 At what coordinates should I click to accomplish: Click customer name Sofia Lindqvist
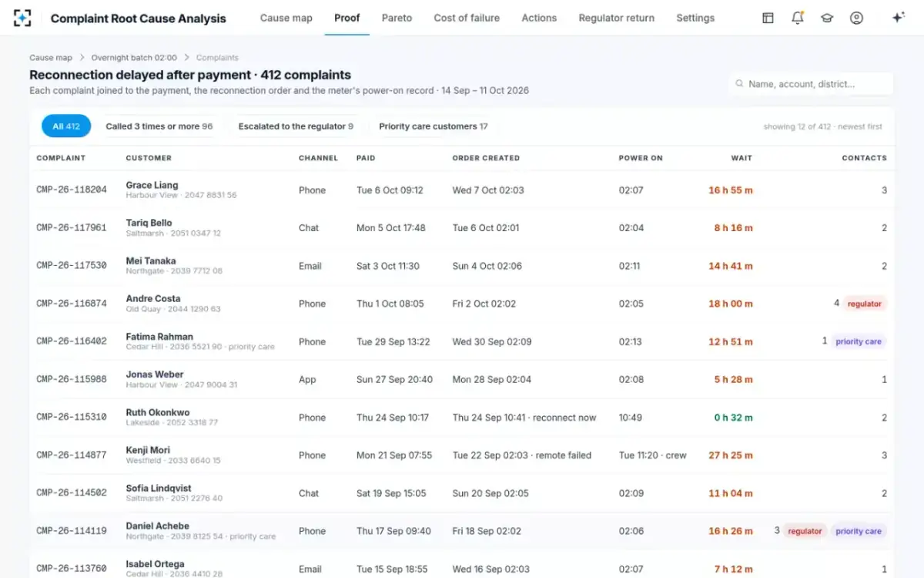click(x=159, y=488)
